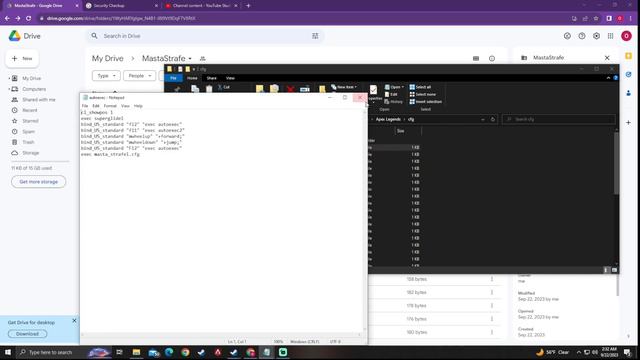Click Cut in File Explorer ribbon
Viewport: 640px width, 360px height.
[224, 87]
